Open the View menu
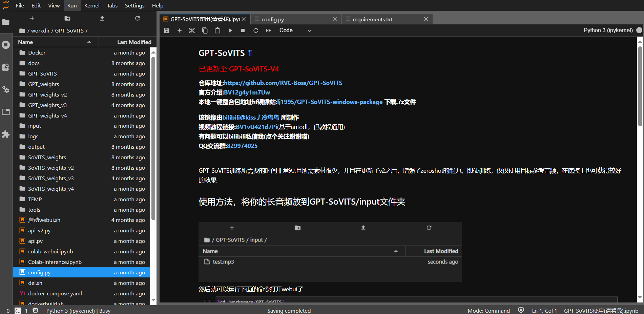 coord(54,5)
